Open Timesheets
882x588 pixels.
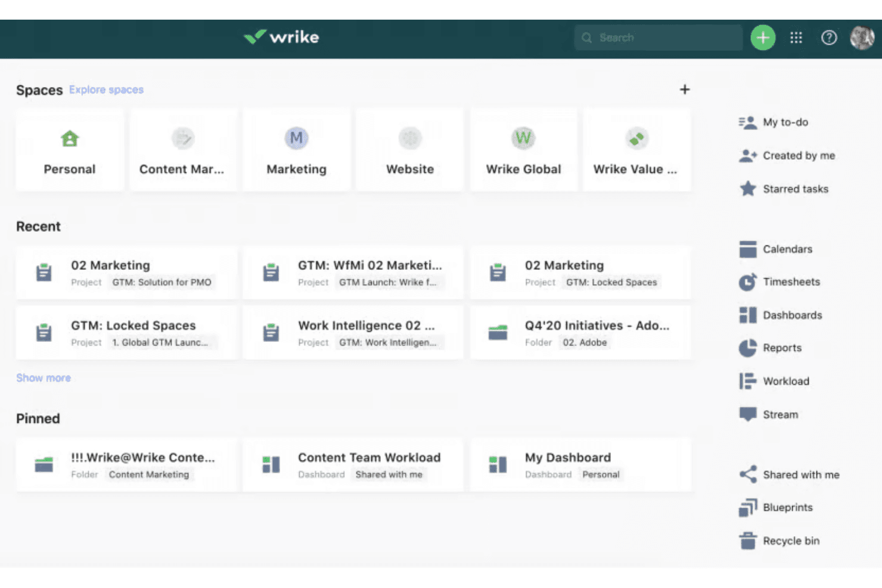click(779, 282)
